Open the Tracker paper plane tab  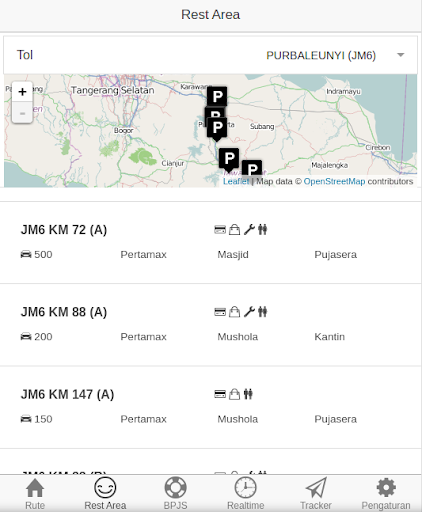pyautogui.click(x=316, y=493)
